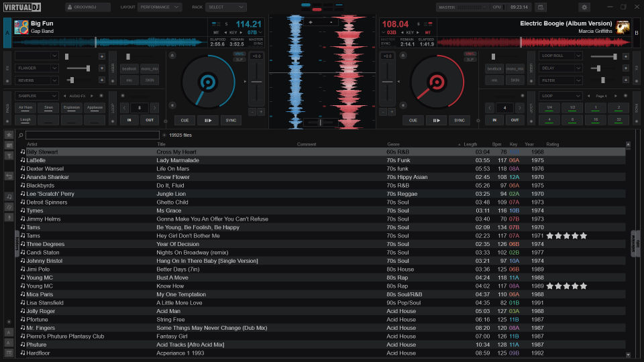The image size is (644, 362).
Task: Toggle SLIP mode on right deck
Action: (x=470, y=60)
